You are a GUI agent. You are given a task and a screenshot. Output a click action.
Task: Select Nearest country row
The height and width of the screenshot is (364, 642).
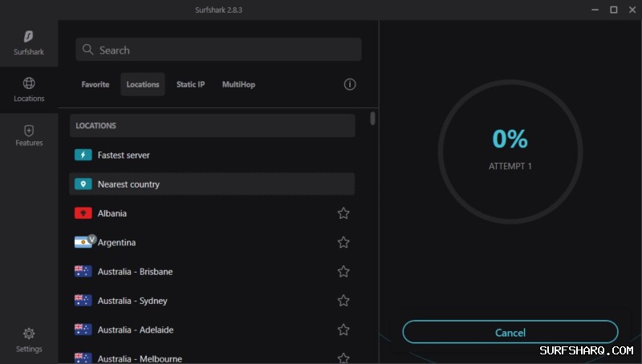click(x=212, y=184)
